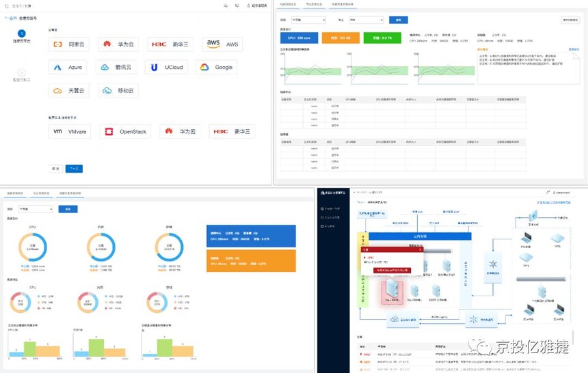Click the cloud service node in topology diagram
Viewport: 588px width, 373px height.
coord(403,320)
